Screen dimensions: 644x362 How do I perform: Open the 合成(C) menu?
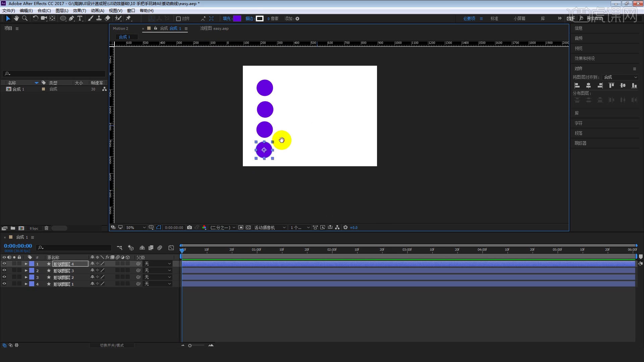[44, 11]
